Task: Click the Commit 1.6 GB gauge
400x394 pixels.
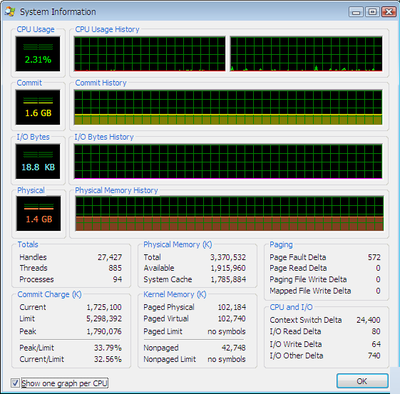Action: 38,107
